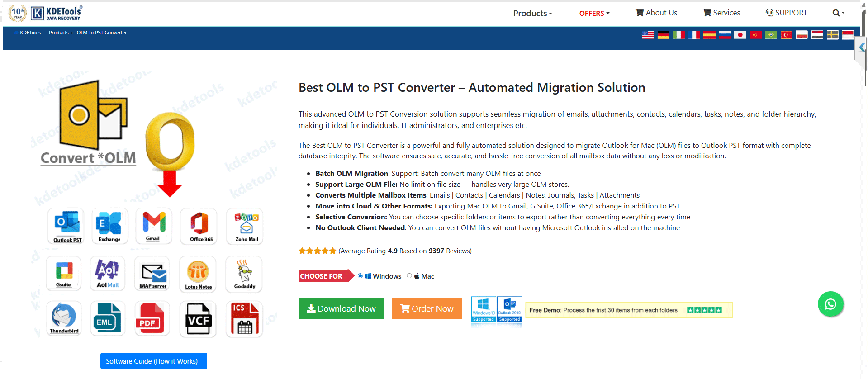Viewport: 868px width, 379px height.
Task: Select the French flag language
Action: (x=694, y=35)
